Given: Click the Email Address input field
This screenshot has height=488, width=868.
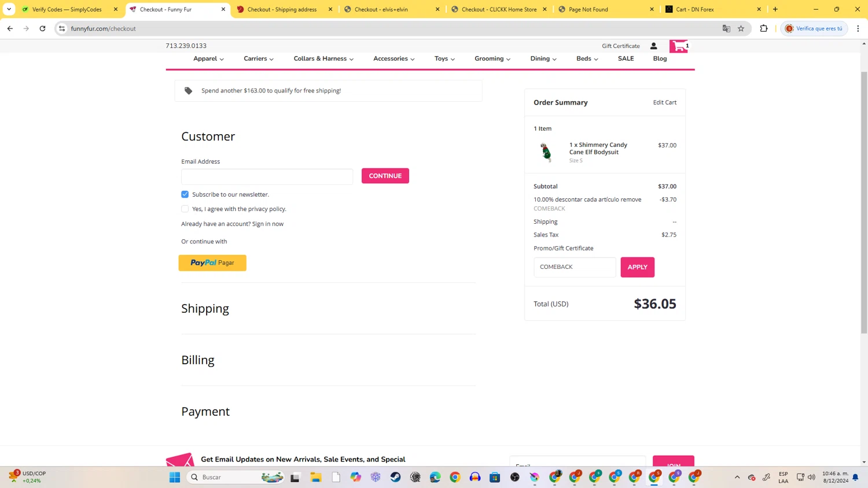Looking at the screenshot, I should pyautogui.click(x=267, y=176).
